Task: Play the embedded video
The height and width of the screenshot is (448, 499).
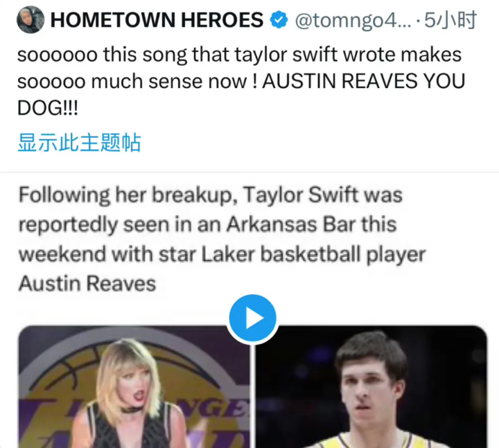Action: pyautogui.click(x=253, y=318)
